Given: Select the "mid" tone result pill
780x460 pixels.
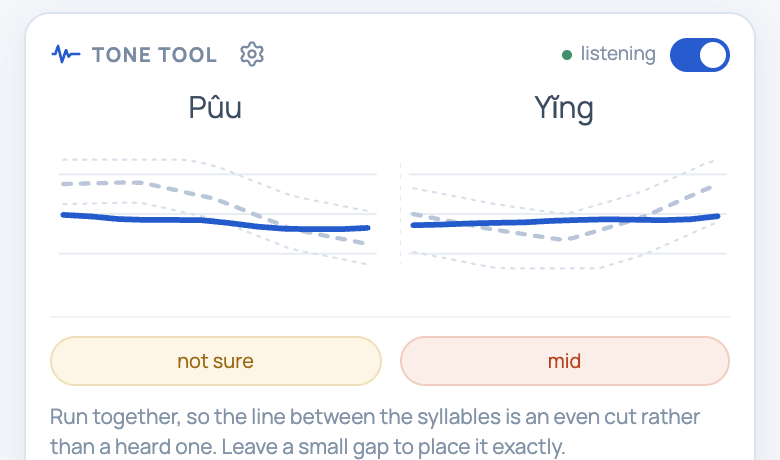Looking at the screenshot, I should 565,361.
